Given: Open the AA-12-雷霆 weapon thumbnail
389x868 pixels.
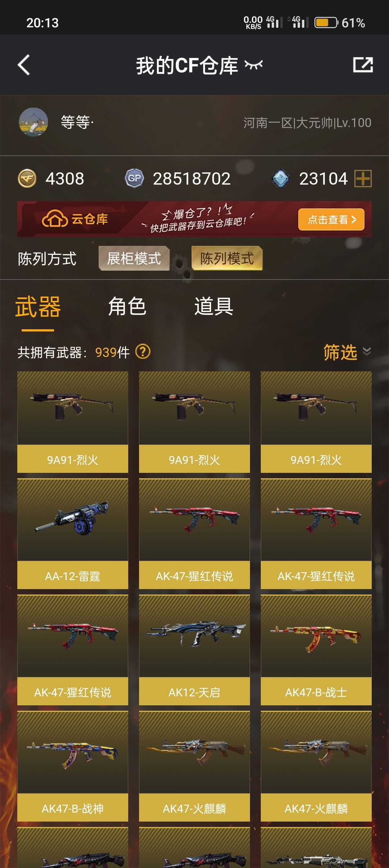Looking at the screenshot, I should point(73,519).
